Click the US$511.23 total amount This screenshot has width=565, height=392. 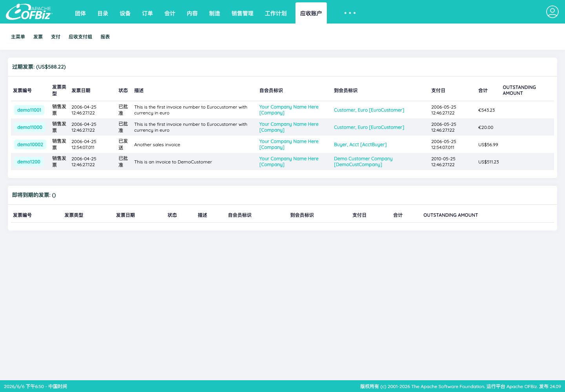pyautogui.click(x=488, y=162)
